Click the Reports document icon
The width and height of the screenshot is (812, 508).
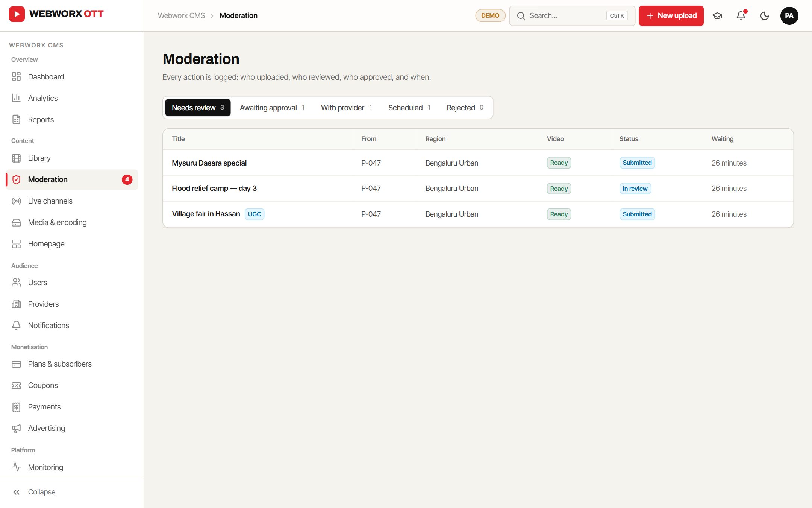16,120
